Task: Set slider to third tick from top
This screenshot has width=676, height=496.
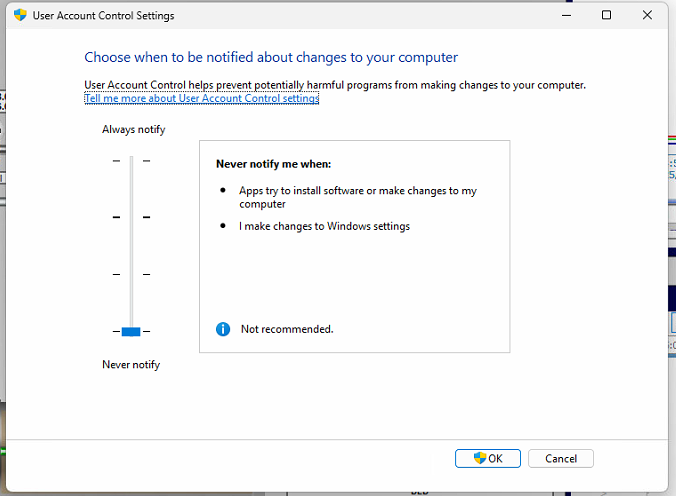Action: coord(131,274)
